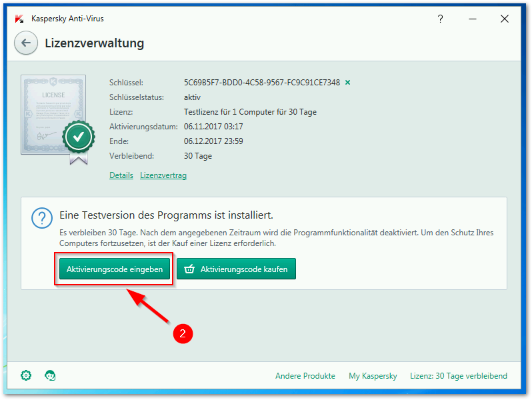Click 'Testlizenz für 1 Computer für 30 Tage'
This screenshot has width=532, height=400.
pyautogui.click(x=250, y=112)
